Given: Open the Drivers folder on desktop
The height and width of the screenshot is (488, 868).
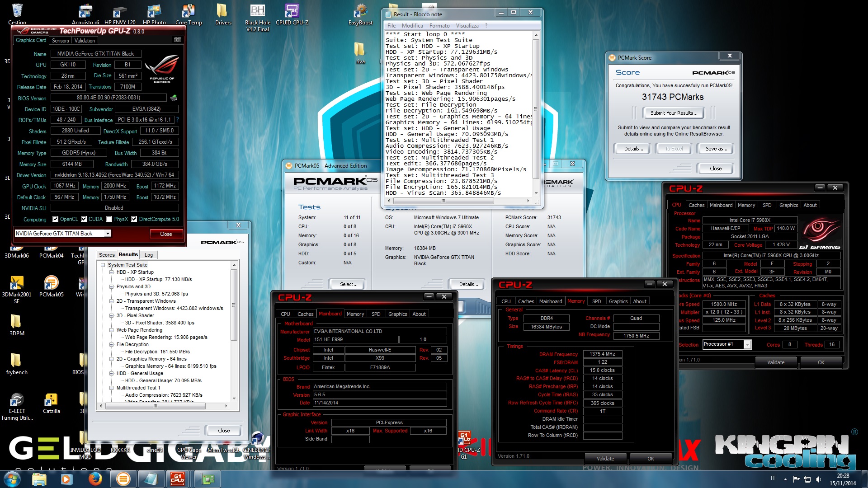Looking at the screenshot, I should coord(223,14).
